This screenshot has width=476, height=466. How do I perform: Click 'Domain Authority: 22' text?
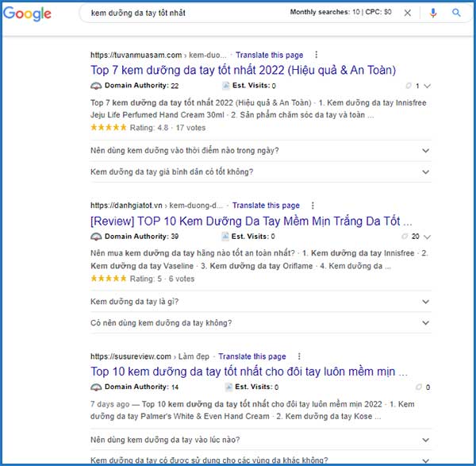(x=141, y=86)
